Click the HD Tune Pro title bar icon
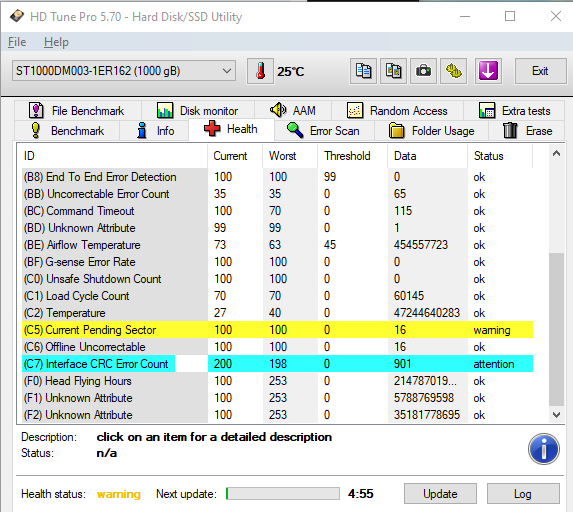Screen dimensions: 573x512 click(x=17, y=16)
